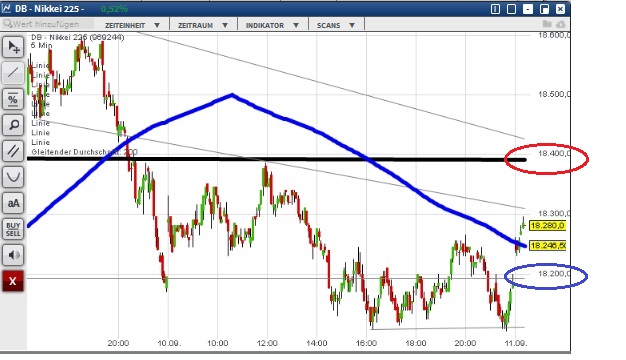This screenshot has width=626, height=360.
Task: Click the DB - Nikkei 225 chart legend title
Action: coord(77,37)
